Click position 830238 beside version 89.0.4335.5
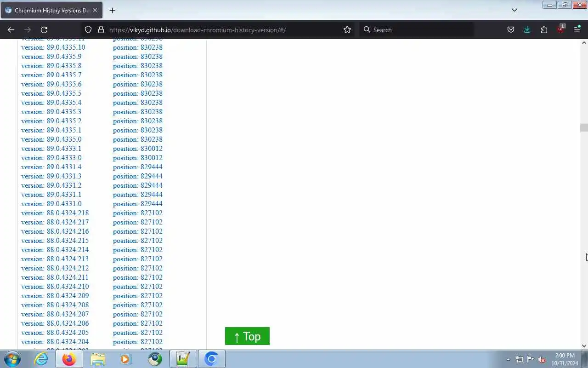Viewport: 588px width, 368px height. [x=138, y=93]
